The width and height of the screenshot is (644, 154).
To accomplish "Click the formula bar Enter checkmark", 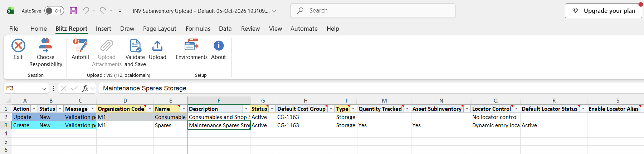I will [74, 88].
